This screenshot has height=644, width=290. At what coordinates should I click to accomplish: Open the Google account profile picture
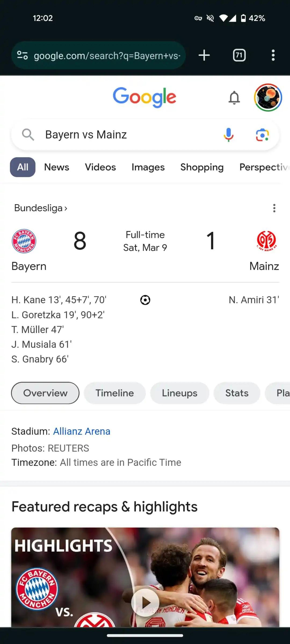click(x=268, y=97)
